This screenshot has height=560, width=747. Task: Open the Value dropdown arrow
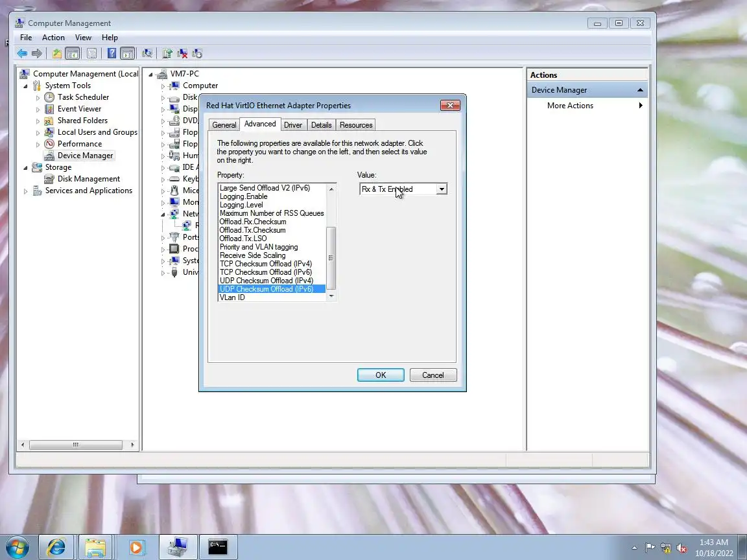point(442,189)
